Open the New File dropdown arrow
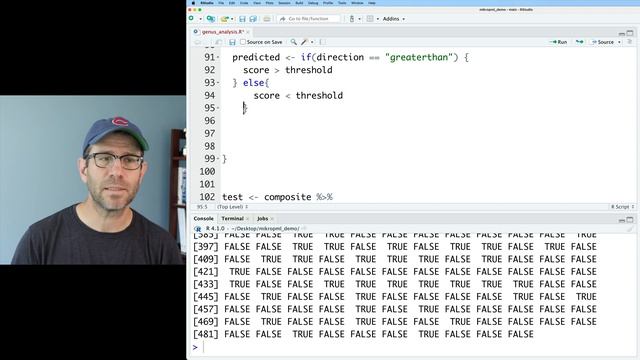Viewport: 640px width, 360px height. point(200,19)
